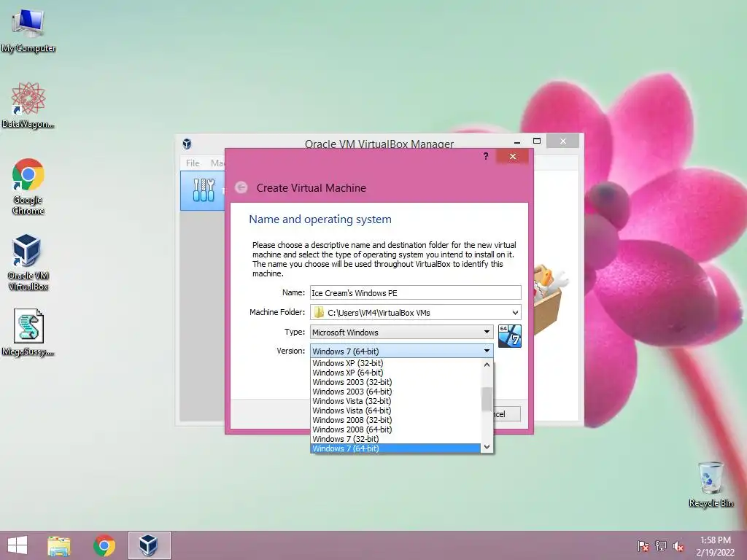Click the muted volume tray icon

pyautogui.click(x=678, y=546)
